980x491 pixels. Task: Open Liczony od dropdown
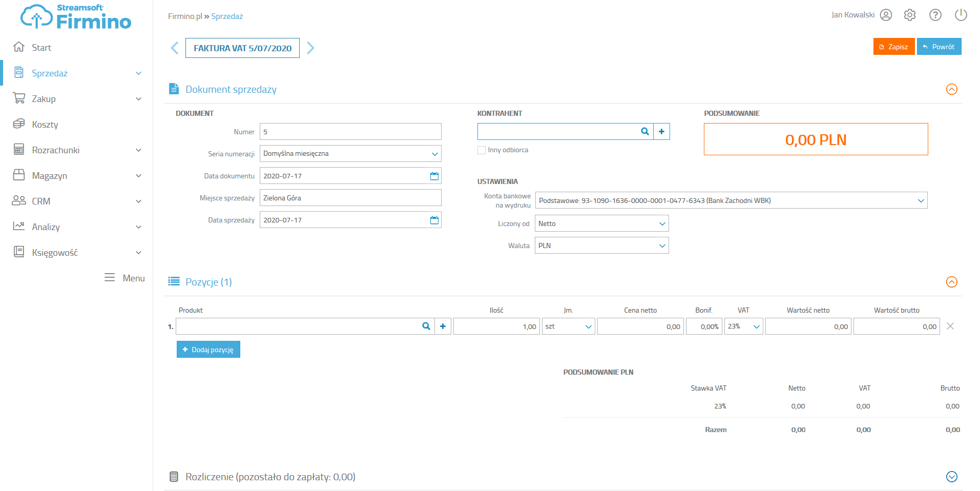click(x=601, y=223)
